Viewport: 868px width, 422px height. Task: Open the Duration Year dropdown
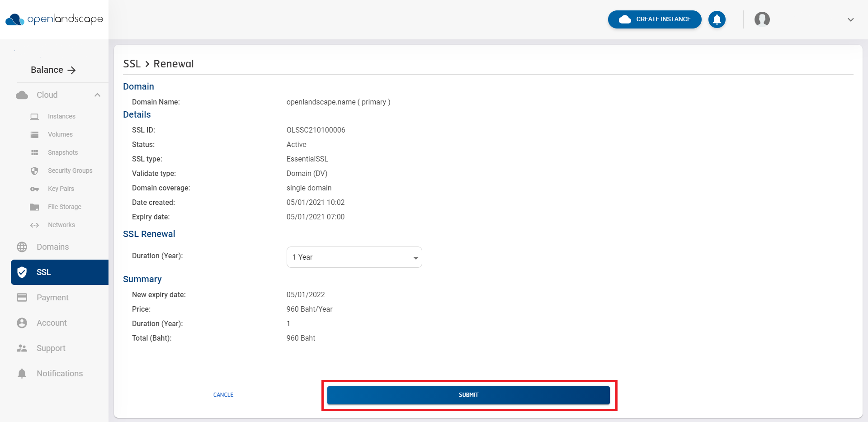pos(354,257)
